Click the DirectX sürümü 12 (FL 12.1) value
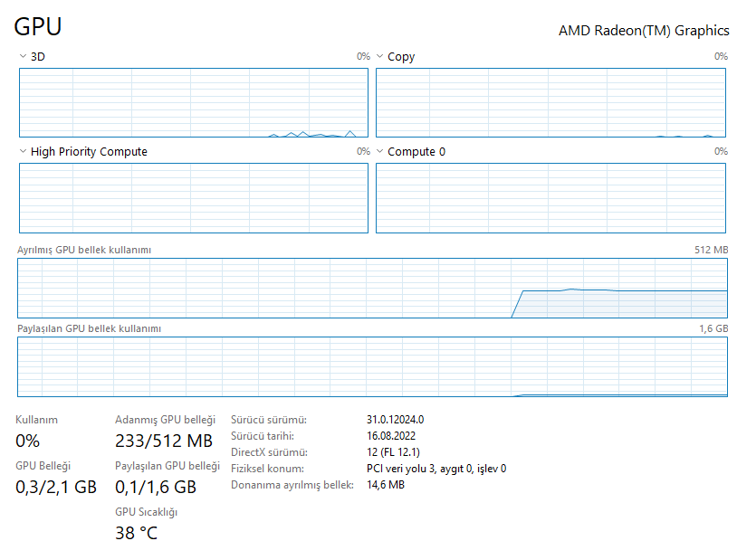This screenshot has width=737, height=560. pyautogui.click(x=393, y=452)
